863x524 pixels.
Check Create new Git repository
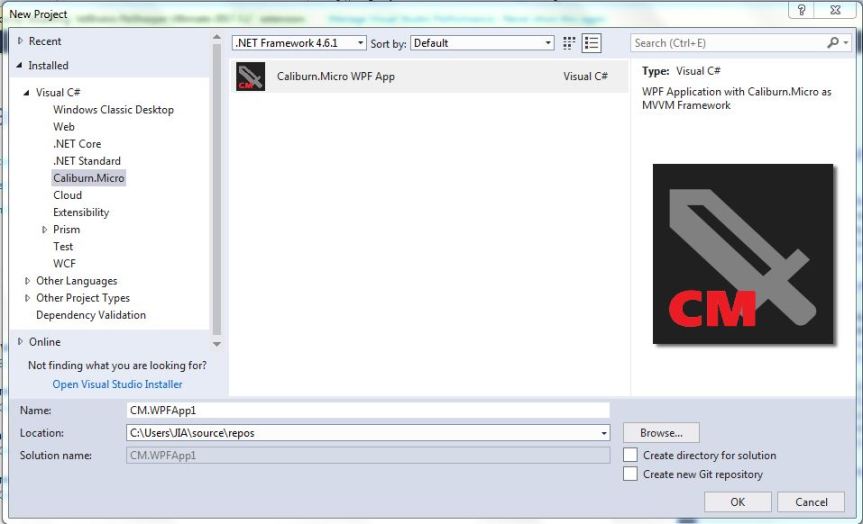click(630, 474)
